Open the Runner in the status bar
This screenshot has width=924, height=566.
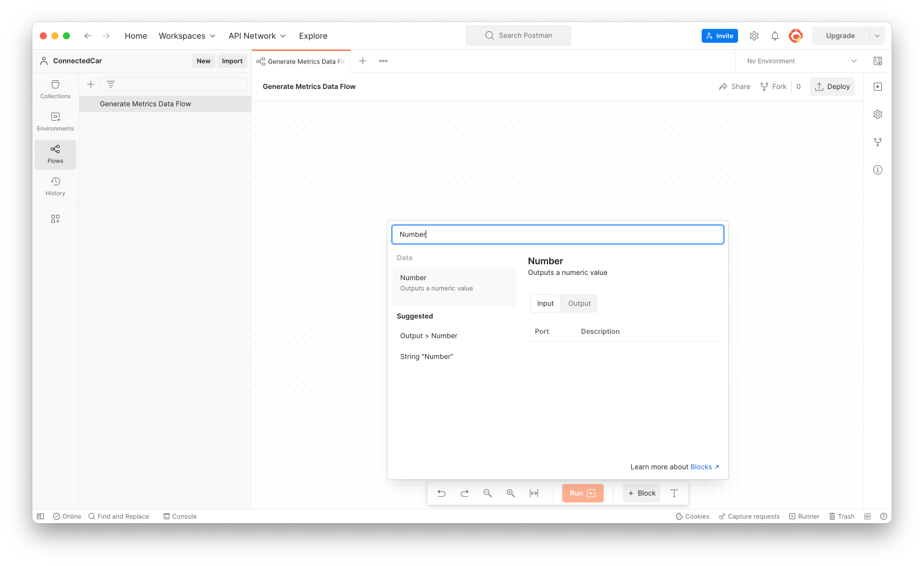click(804, 516)
